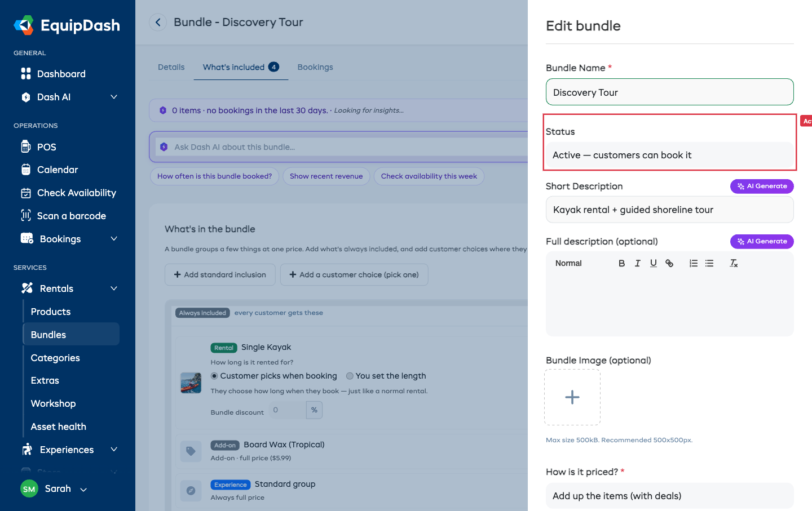Switch to the Bookings tab
This screenshot has height=511, width=812.
(x=315, y=67)
